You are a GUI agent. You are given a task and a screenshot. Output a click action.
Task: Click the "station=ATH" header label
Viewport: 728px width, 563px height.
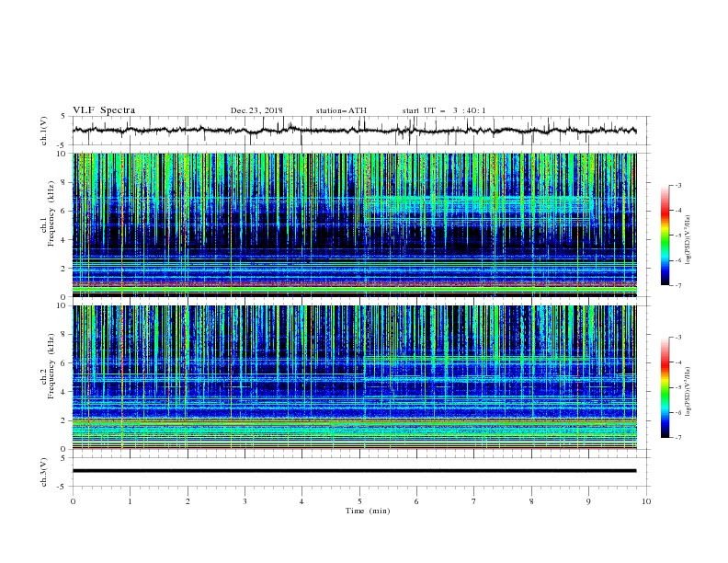[x=341, y=110]
